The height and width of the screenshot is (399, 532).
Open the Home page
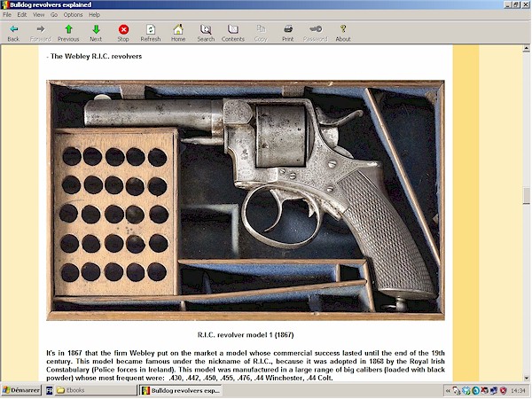pyautogui.click(x=178, y=34)
